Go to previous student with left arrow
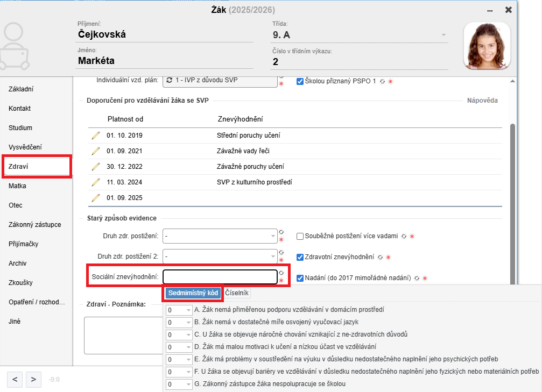 (15, 379)
